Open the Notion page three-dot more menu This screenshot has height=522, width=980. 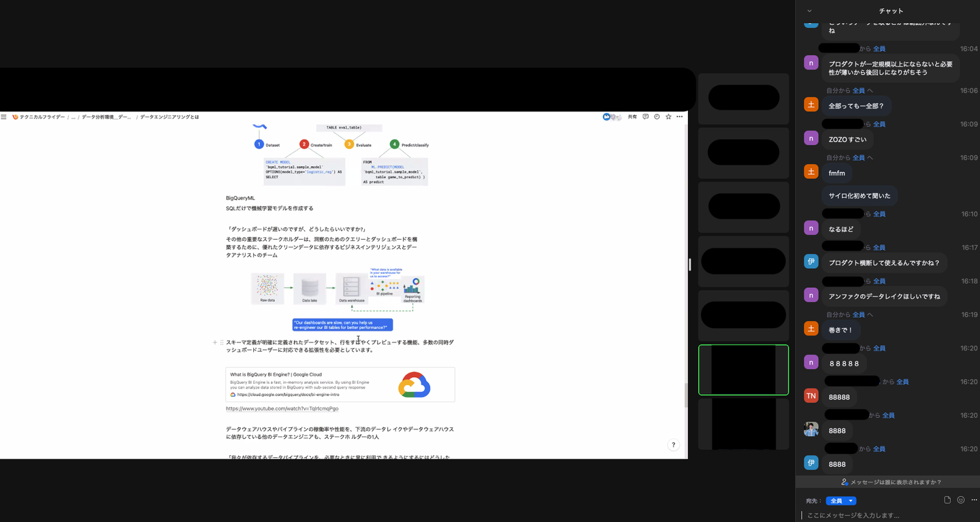[x=679, y=117]
